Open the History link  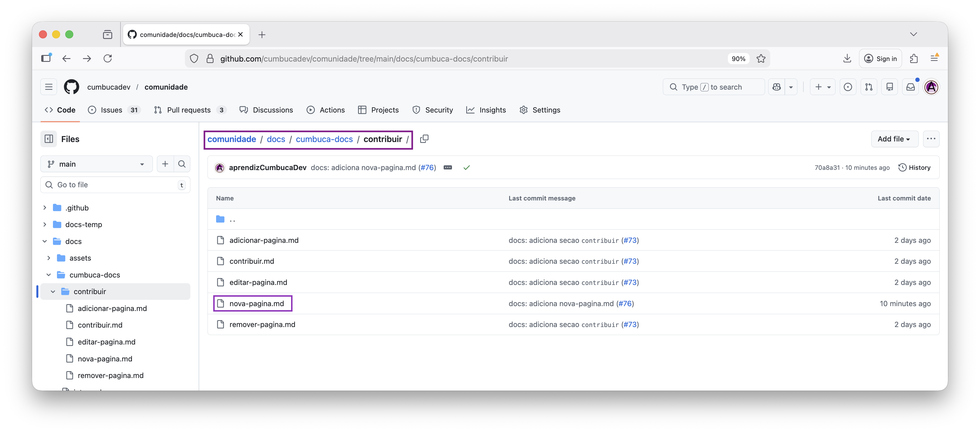(x=914, y=168)
